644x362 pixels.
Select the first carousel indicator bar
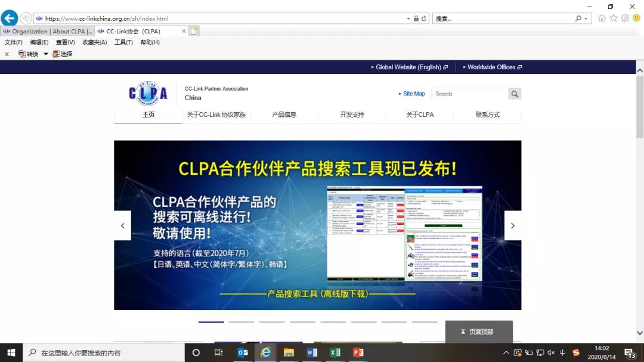211,322
